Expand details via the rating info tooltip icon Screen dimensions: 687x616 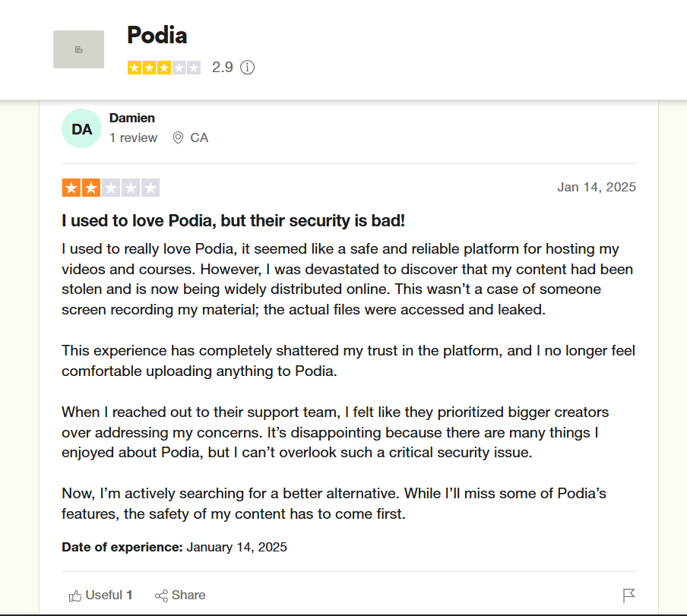point(247,68)
